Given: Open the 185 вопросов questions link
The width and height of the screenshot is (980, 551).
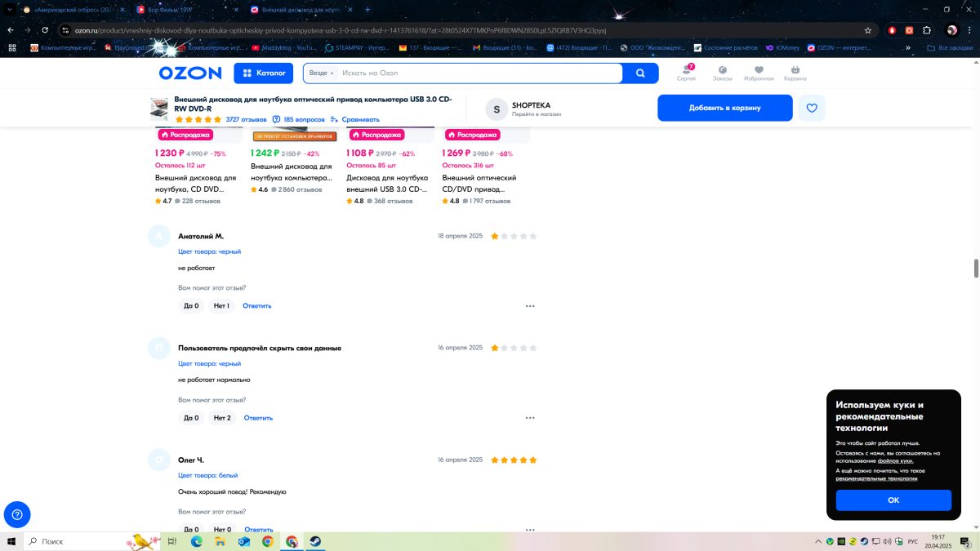Looking at the screenshot, I should coord(298,119).
